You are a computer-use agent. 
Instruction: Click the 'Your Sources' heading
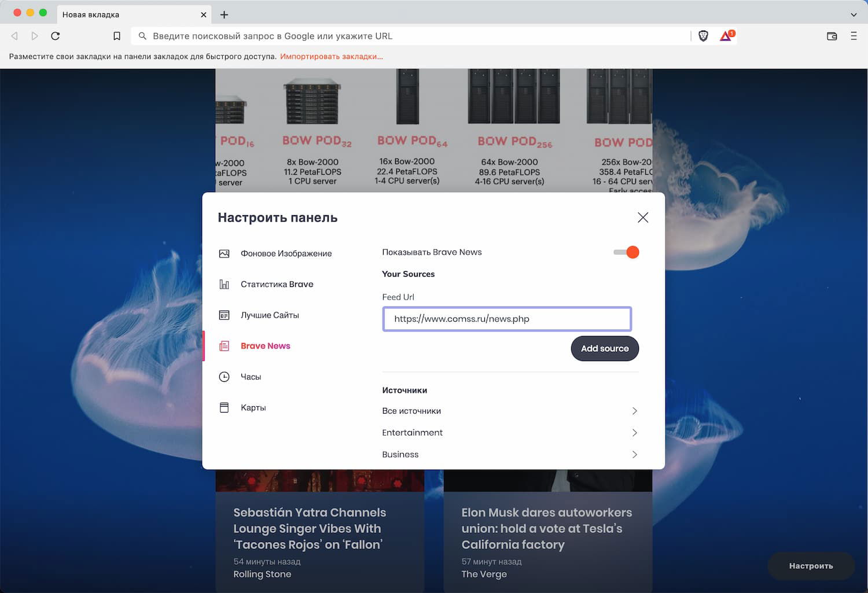409,274
